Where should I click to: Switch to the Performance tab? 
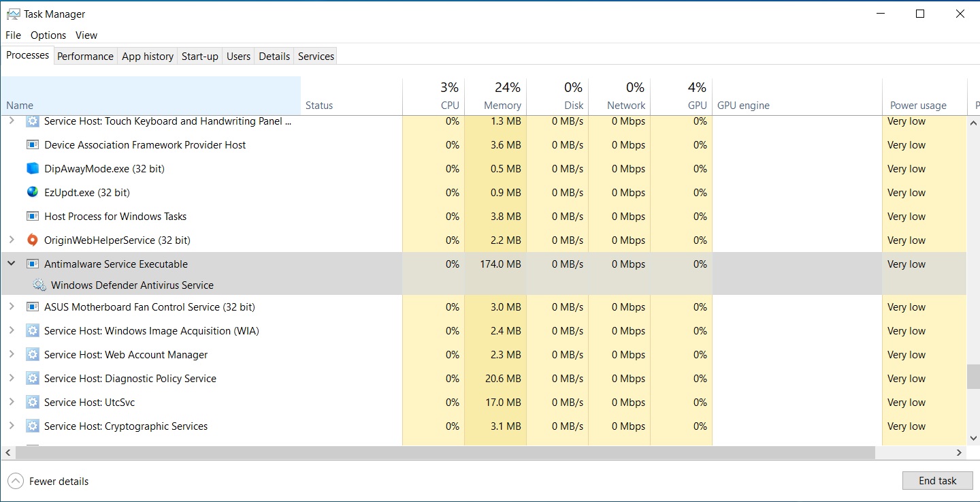(x=85, y=57)
